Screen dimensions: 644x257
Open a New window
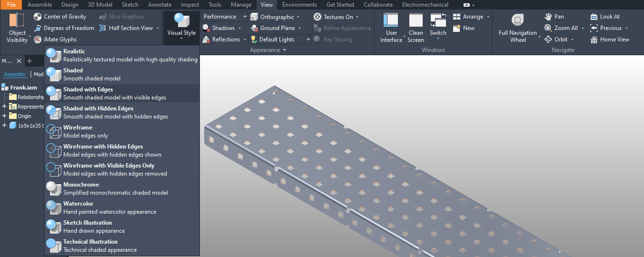[464, 28]
